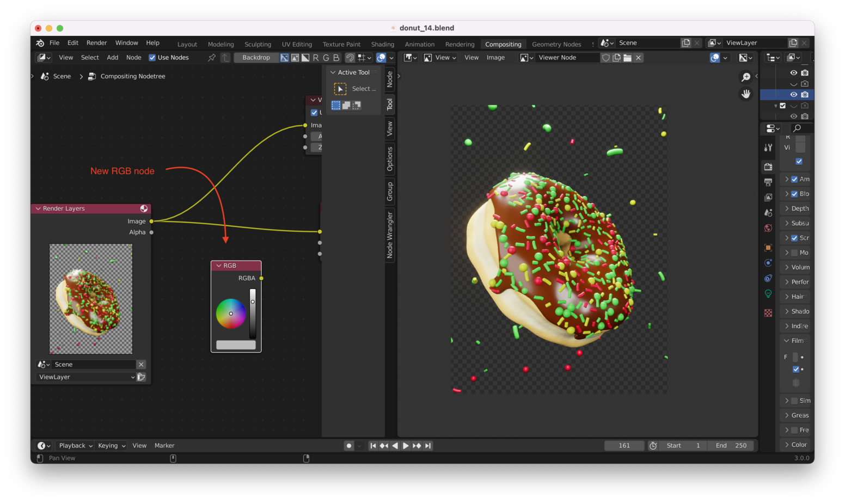The image size is (845, 504).
Task: Expand the Color Management panel
Action: pyautogui.click(x=795, y=445)
